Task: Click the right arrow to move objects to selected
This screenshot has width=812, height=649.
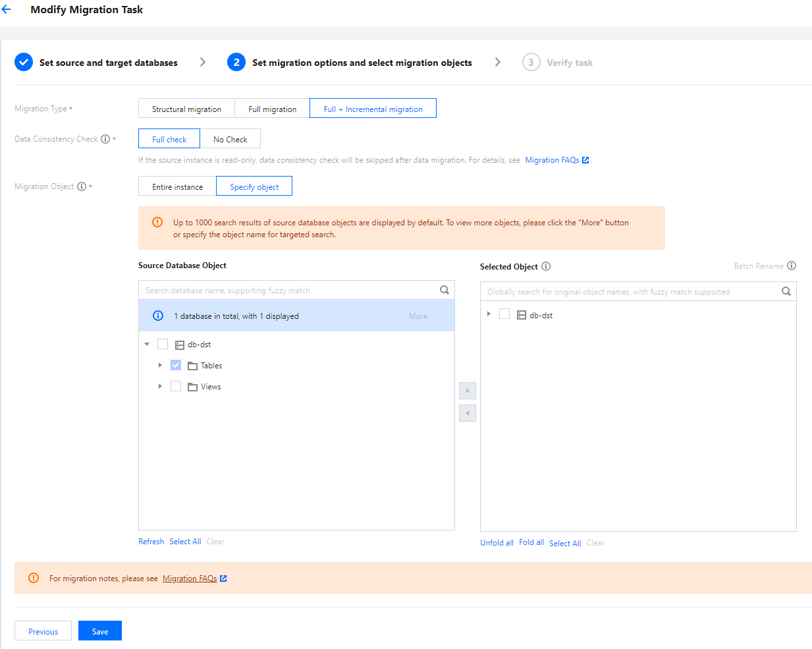Action: (468, 391)
